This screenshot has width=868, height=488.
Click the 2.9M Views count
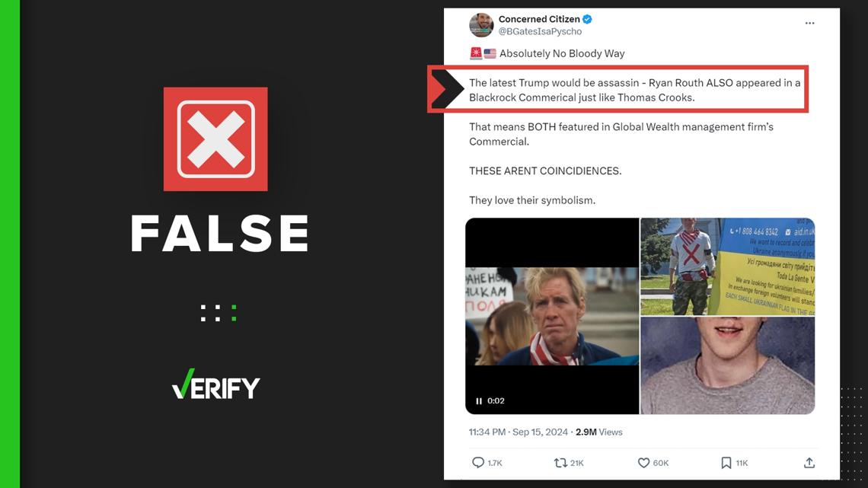pos(599,432)
